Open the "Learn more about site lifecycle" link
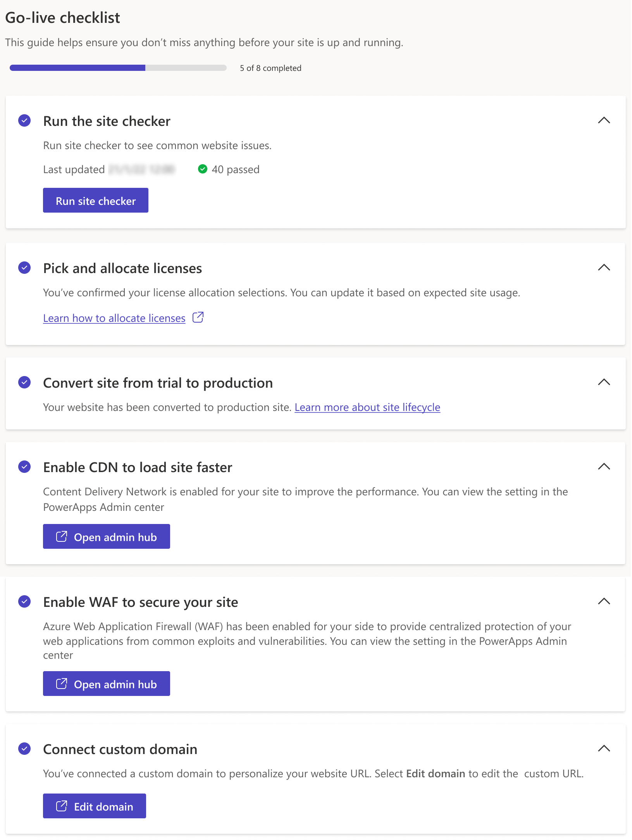The width and height of the screenshot is (632, 840). click(x=367, y=407)
